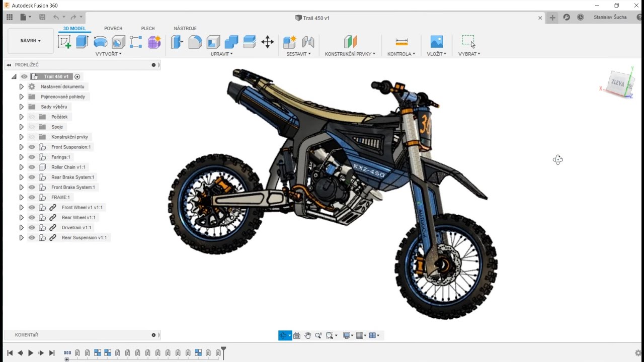Select the window Select tool
Viewport: 644px width, 362px height.
469,42
